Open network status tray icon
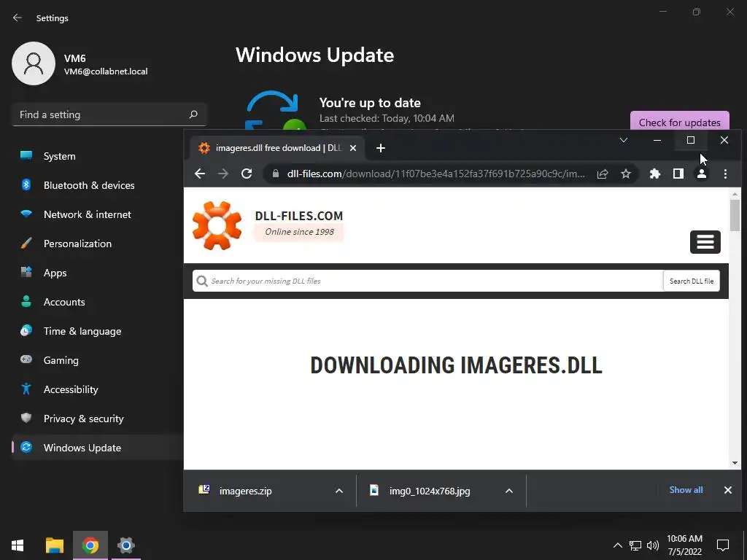This screenshot has height=560, width=747. (x=635, y=545)
